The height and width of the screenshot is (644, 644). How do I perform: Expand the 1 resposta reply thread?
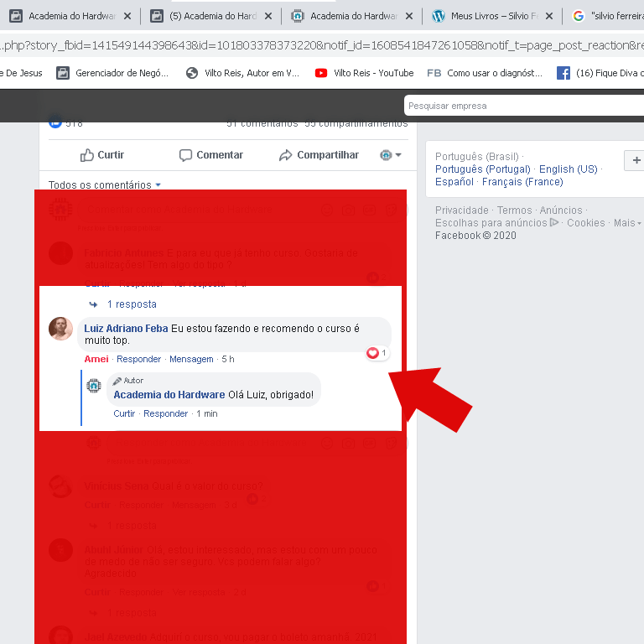pos(132,304)
